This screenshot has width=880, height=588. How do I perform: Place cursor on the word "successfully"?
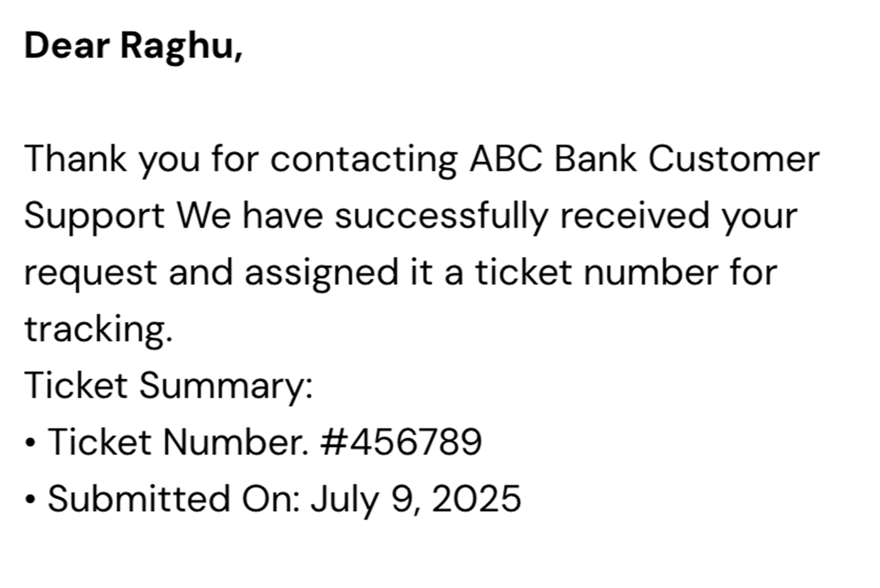coord(442,216)
